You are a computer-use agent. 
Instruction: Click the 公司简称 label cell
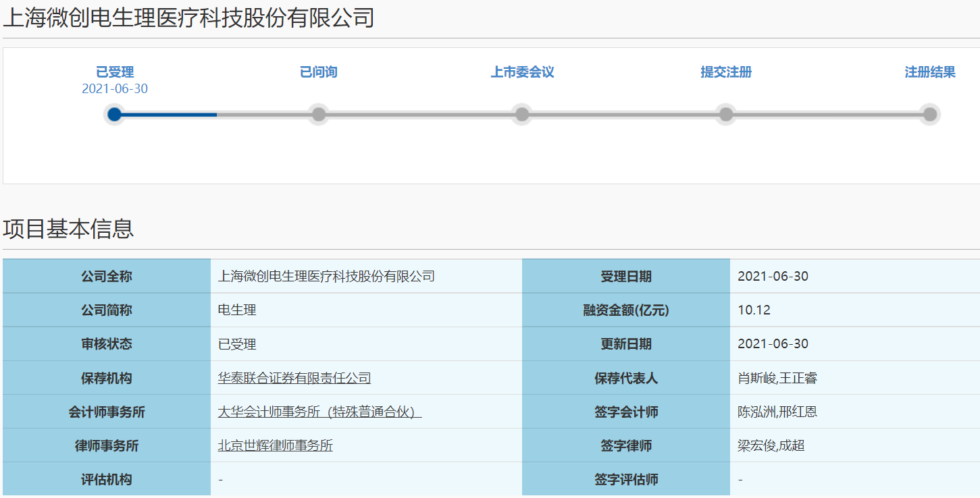[107, 310]
